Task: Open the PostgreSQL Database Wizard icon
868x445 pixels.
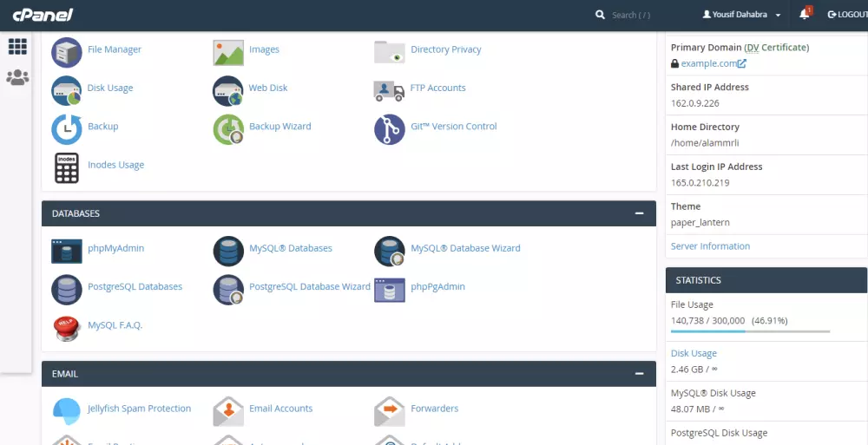Action: pos(228,290)
